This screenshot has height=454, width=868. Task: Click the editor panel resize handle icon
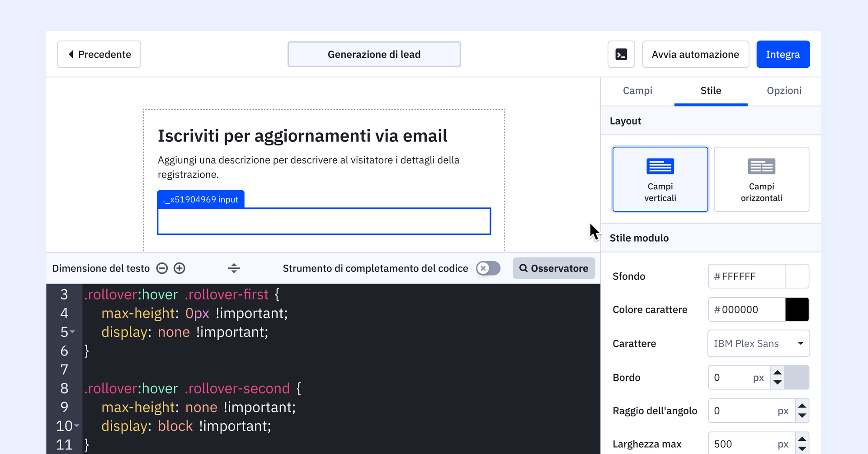(x=234, y=268)
